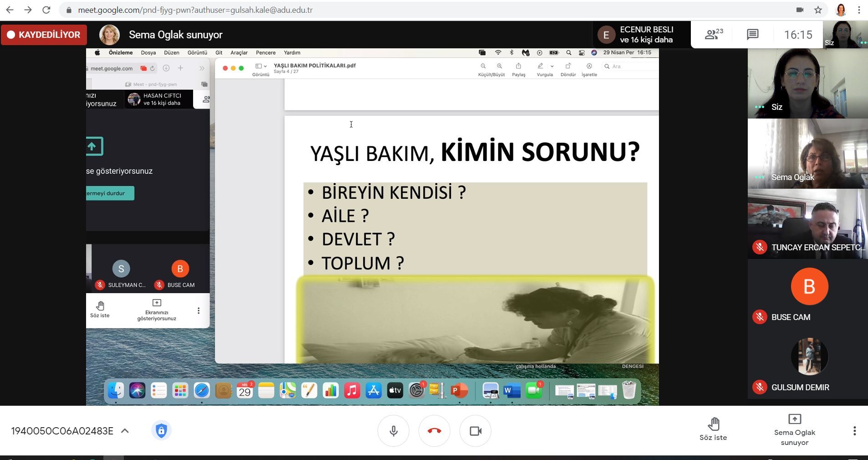
Task: Click the red hang-up call button
Action: pos(434,431)
